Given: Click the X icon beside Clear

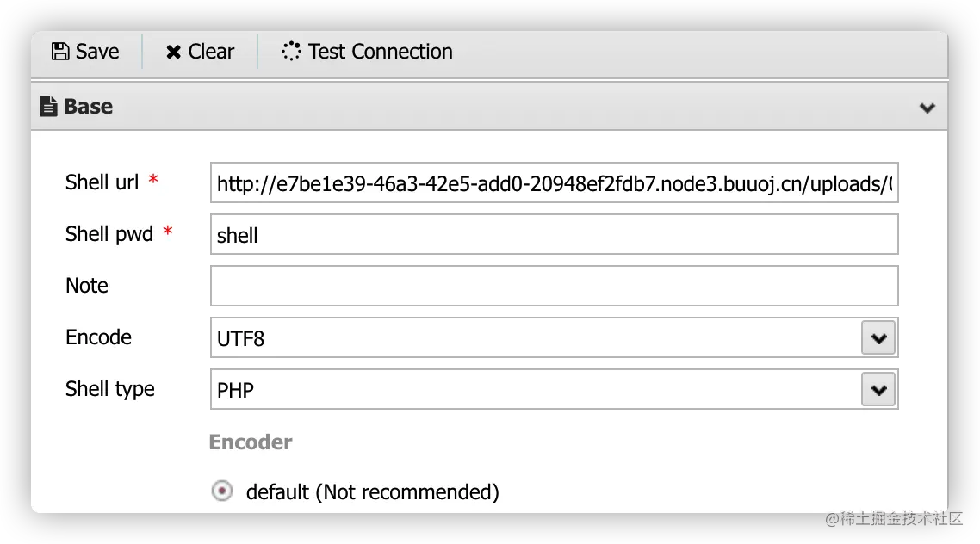Looking at the screenshot, I should (x=173, y=53).
